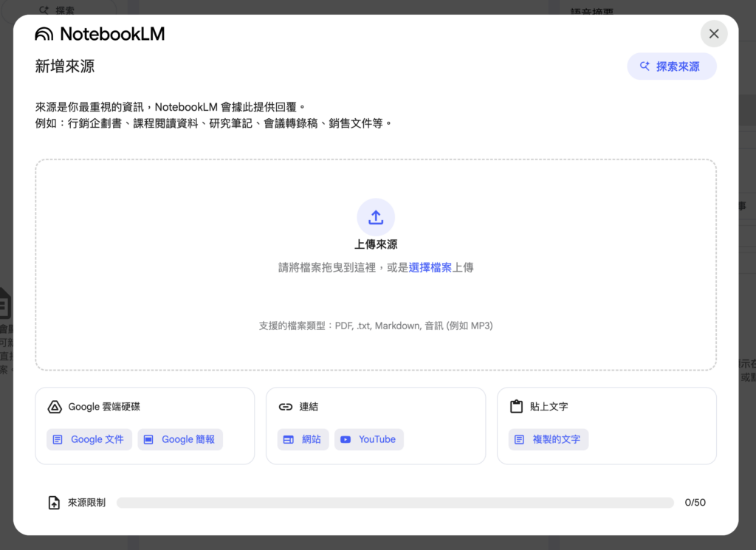756x550 pixels.
Task: Click the chain link icon beside 連結
Action: pos(285,407)
